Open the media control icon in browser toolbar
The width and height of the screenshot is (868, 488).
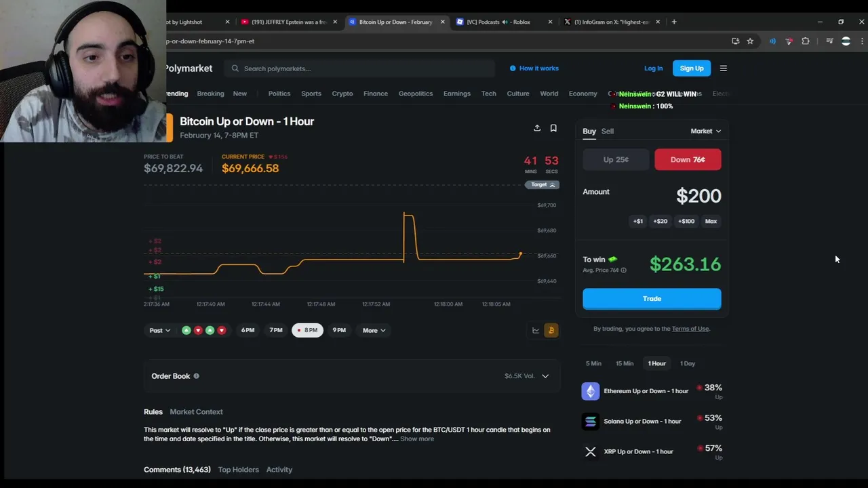[x=829, y=41]
